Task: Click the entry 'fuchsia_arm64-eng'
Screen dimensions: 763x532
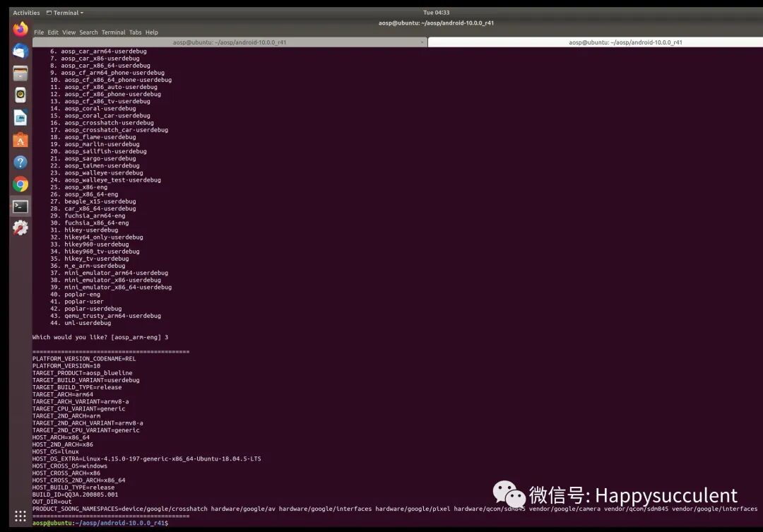Action: [x=95, y=215]
